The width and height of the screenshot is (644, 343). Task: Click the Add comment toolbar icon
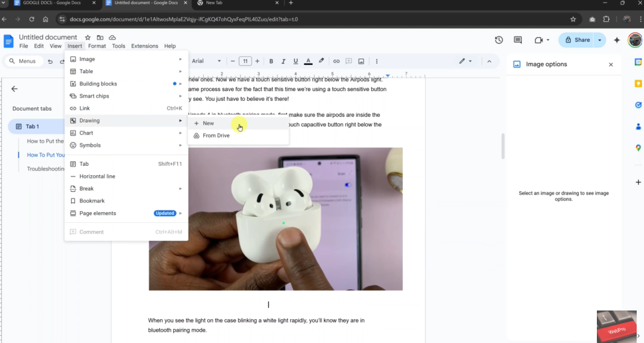(349, 61)
